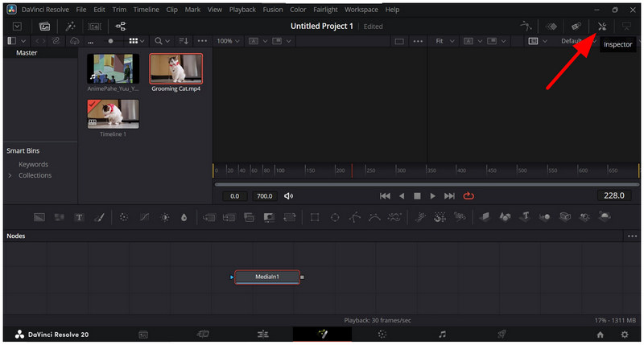Open the 100% viewer zoom dropdown
The width and height of the screenshot is (644, 345).
coord(229,41)
